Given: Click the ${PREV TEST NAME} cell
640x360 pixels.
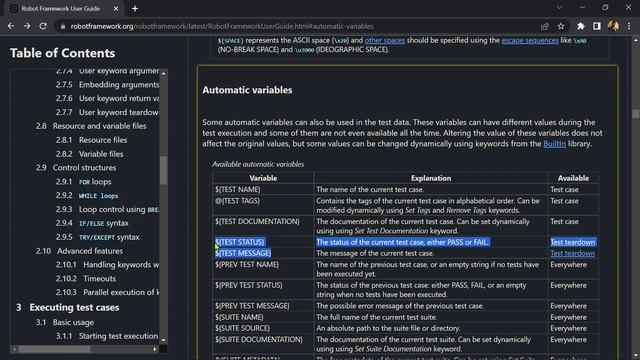Looking at the screenshot, I should [263, 269].
